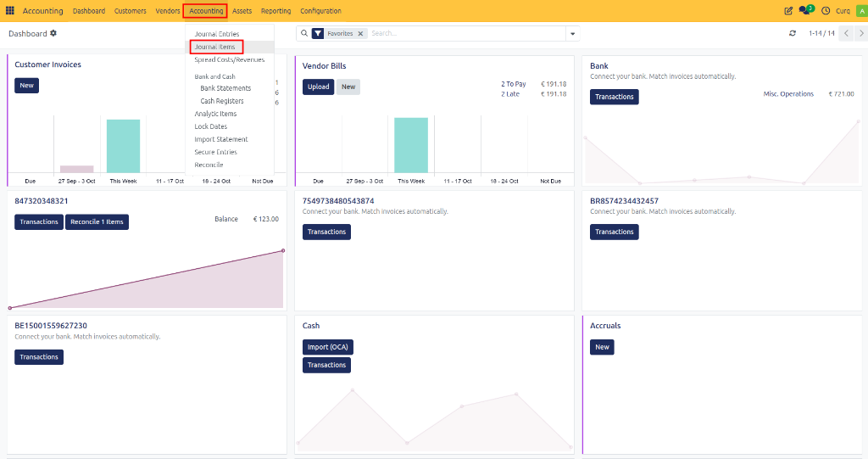Open conversations chat icon
Viewport: 868px width, 459px height.
(x=805, y=10)
